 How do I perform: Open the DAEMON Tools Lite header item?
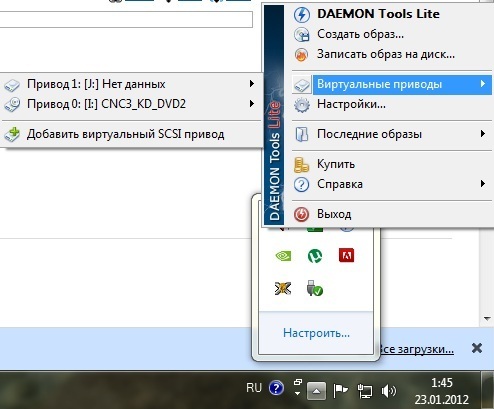click(x=378, y=14)
